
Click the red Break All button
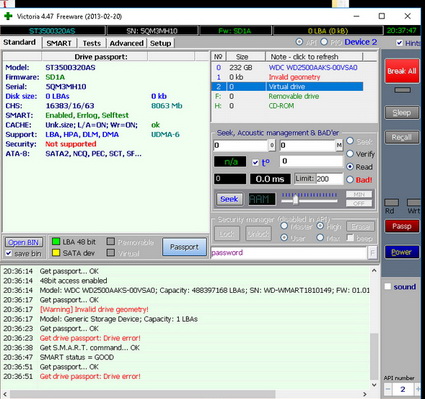click(x=402, y=71)
